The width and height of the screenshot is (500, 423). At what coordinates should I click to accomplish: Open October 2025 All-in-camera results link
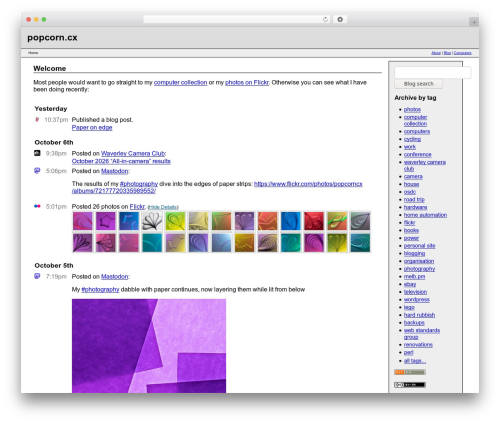click(121, 161)
